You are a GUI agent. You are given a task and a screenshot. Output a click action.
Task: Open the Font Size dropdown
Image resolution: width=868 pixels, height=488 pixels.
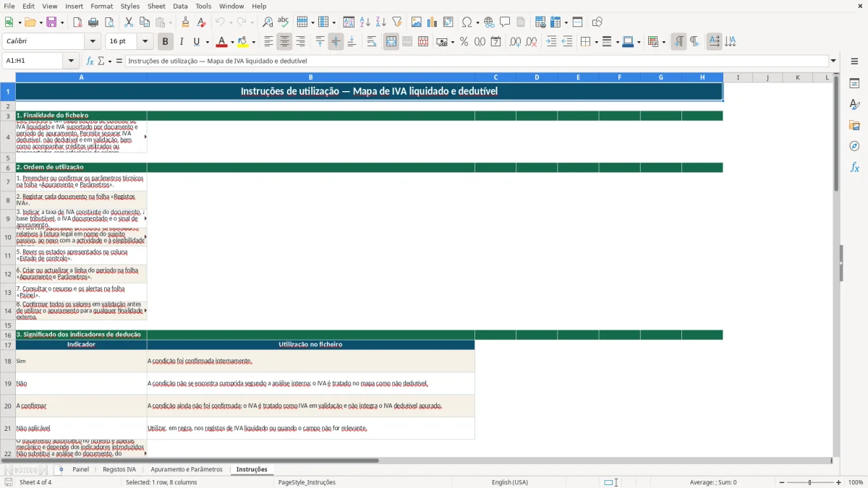click(x=145, y=42)
